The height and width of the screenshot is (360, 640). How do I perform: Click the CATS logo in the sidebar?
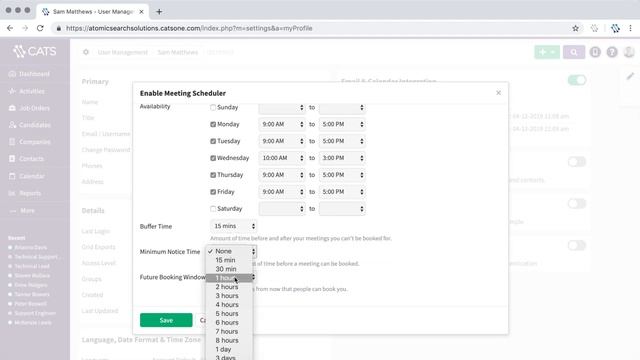point(34,51)
